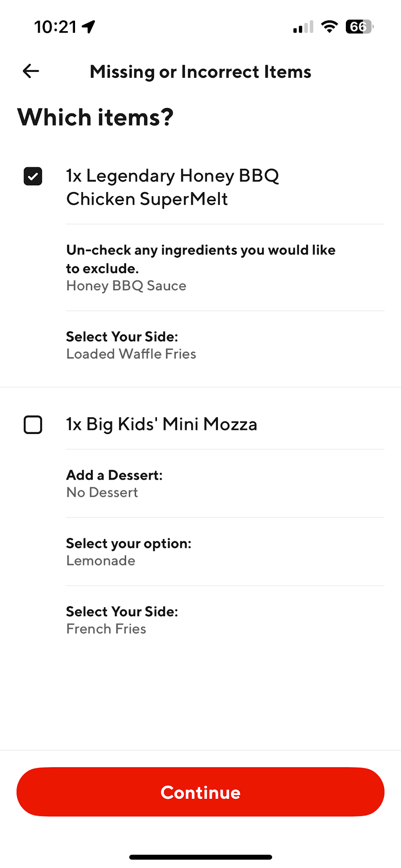Tap the location arrow beside the time
This screenshot has height=868, width=401.
(89, 27)
